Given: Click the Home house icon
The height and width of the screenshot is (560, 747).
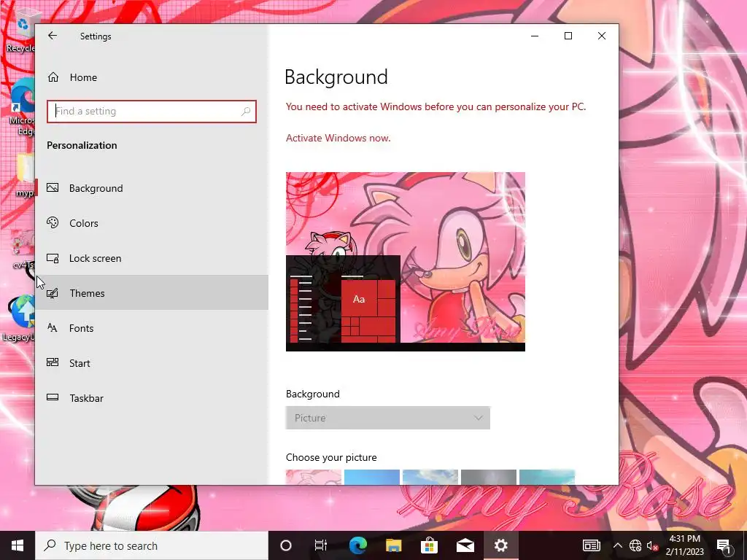Looking at the screenshot, I should (x=53, y=77).
